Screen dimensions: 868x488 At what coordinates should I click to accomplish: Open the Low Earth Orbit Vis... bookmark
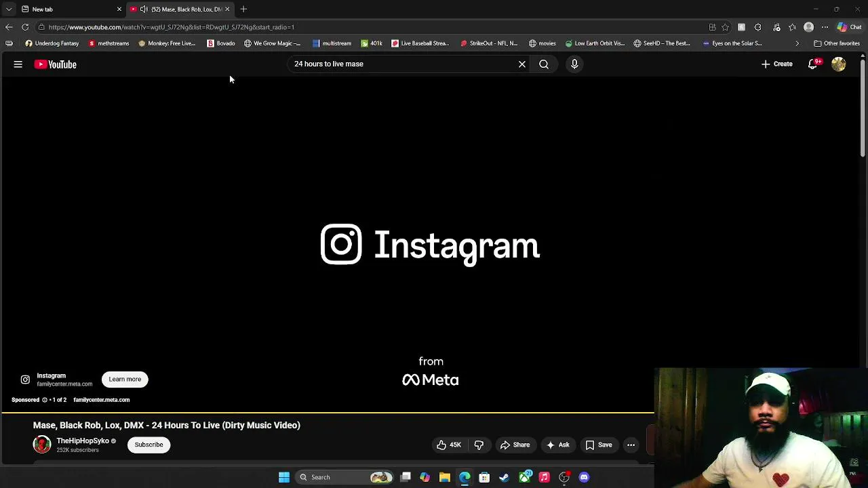pos(594,43)
